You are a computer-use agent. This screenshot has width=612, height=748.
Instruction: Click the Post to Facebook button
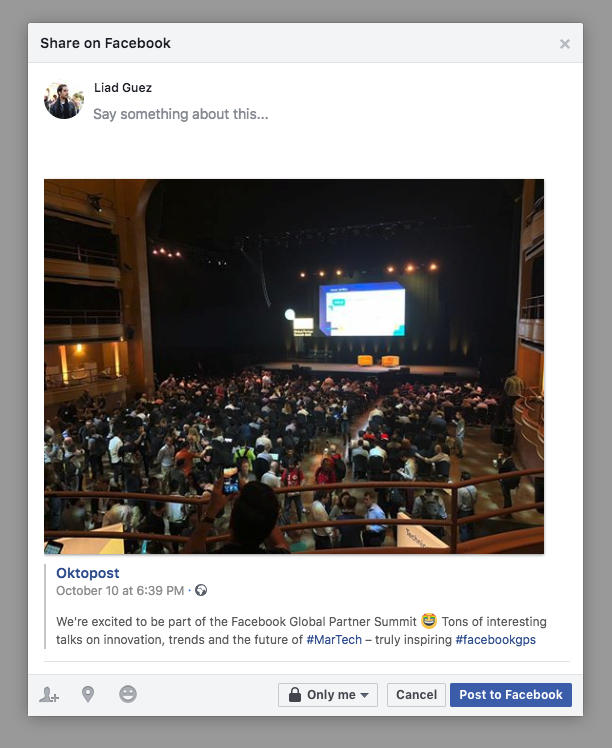pyautogui.click(x=511, y=695)
